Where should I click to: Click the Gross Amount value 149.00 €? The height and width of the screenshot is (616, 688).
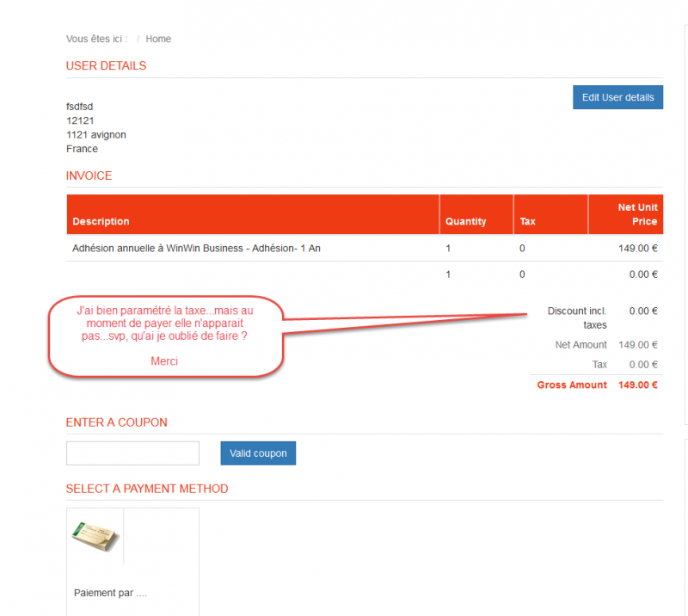(638, 385)
